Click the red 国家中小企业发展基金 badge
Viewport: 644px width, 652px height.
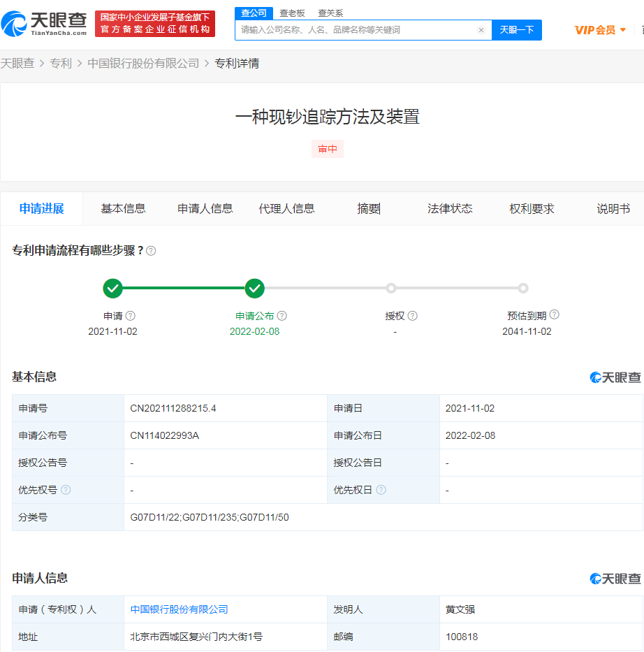pos(154,23)
